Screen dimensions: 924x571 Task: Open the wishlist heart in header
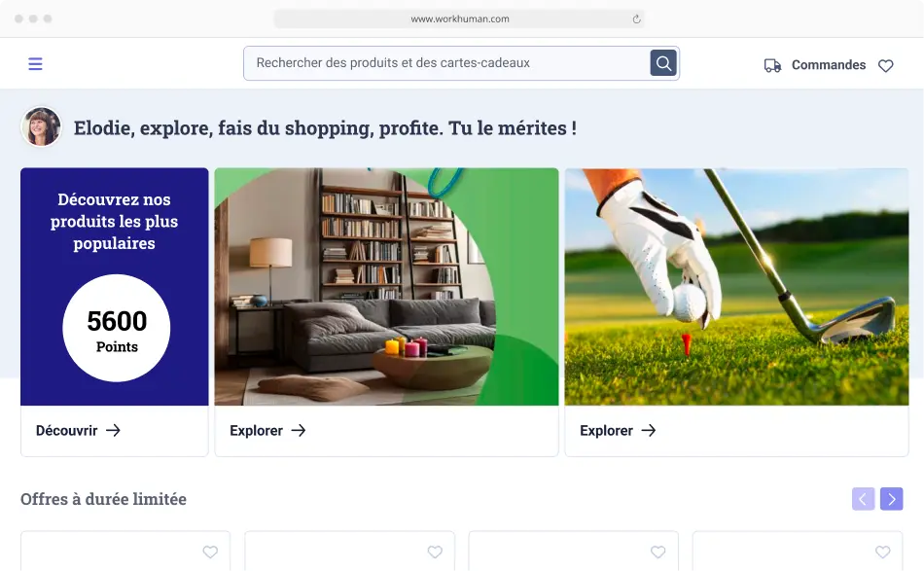tap(885, 65)
